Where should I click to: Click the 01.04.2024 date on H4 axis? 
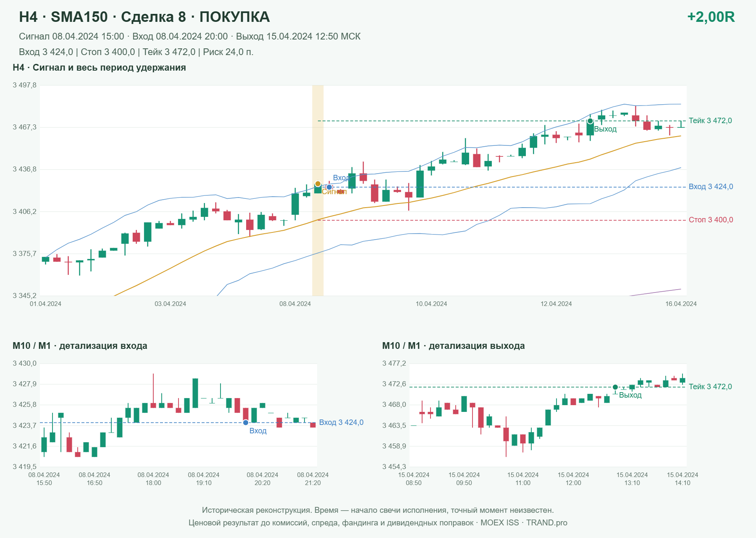(45, 304)
